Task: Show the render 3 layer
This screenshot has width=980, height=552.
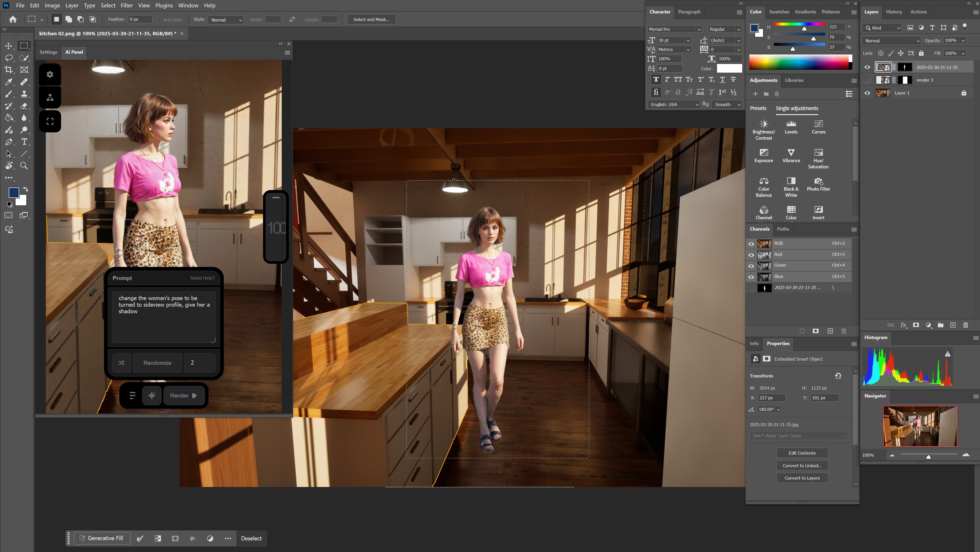Action: (x=867, y=80)
